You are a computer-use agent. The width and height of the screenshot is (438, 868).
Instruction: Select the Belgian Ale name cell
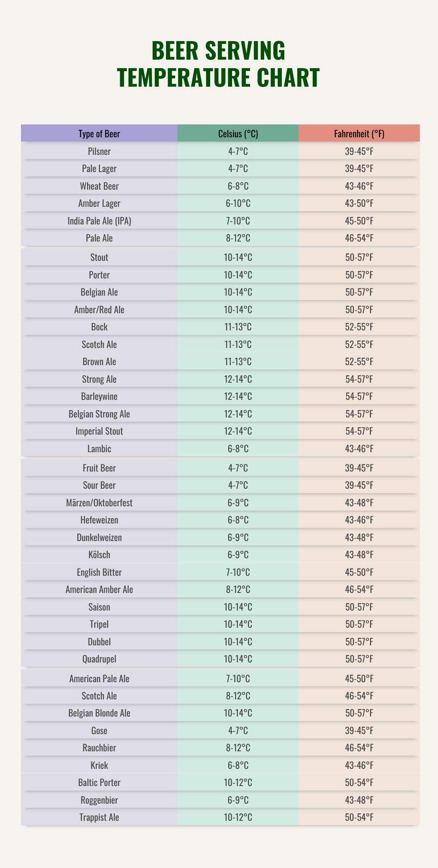point(99,292)
